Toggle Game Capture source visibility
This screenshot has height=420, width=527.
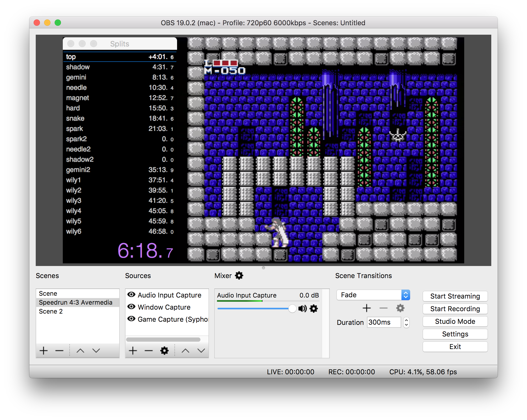pyautogui.click(x=131, y=319)
